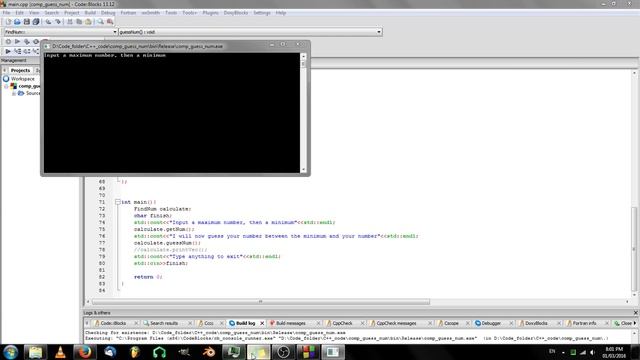Open the Help menu

pos(281,13)
